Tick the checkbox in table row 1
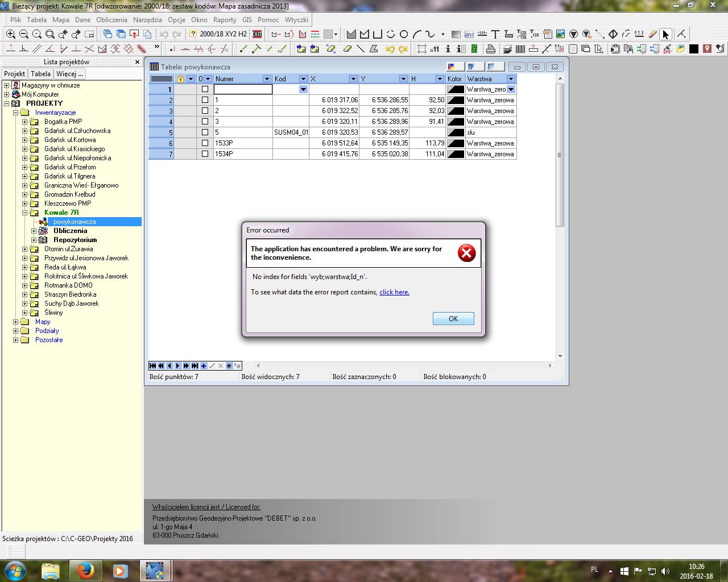The width and height of the screenshot is (728, 582). [205, 89]
